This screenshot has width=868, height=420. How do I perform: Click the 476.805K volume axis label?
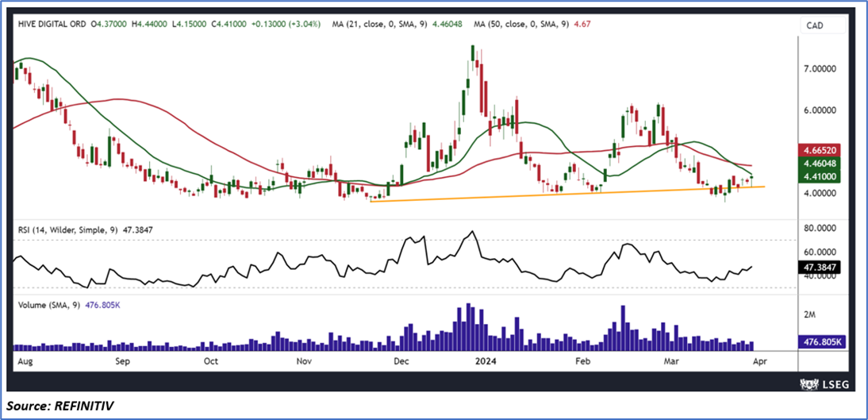(x=820, y=342)
